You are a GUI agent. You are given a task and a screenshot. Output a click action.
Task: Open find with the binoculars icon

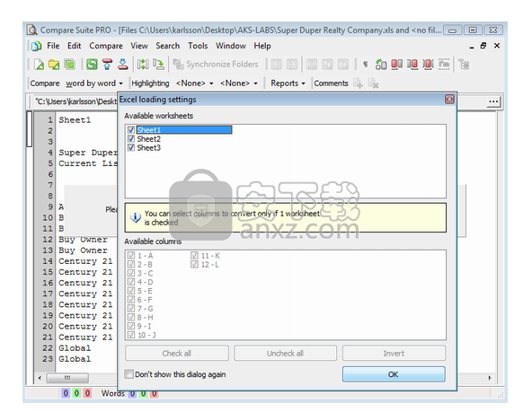[x=381, y=65]
